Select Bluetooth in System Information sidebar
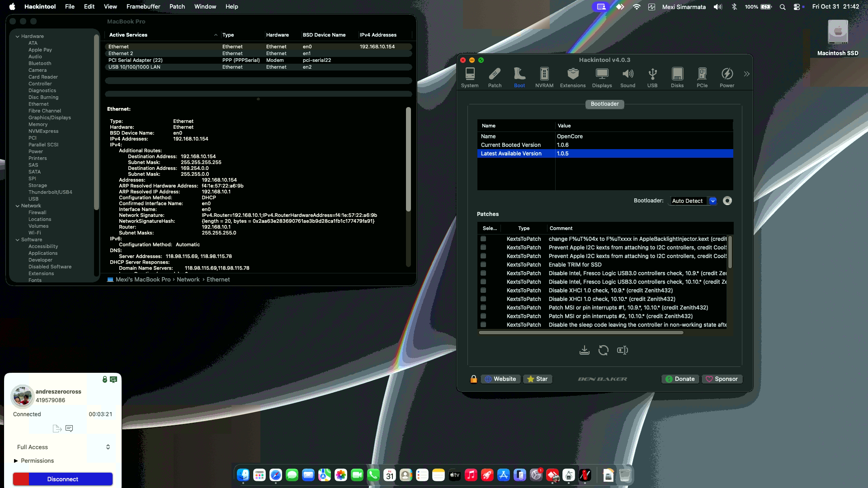Image resolution: width=868 pixels, height=488 pixels. pyautogui.click(x=40, y=63)
